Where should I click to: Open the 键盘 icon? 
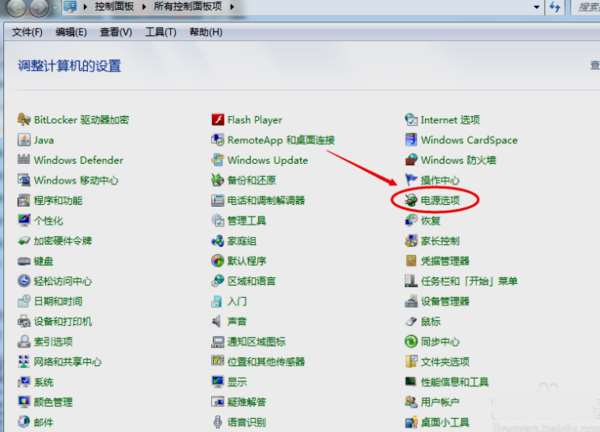click(x=23, y=261)
